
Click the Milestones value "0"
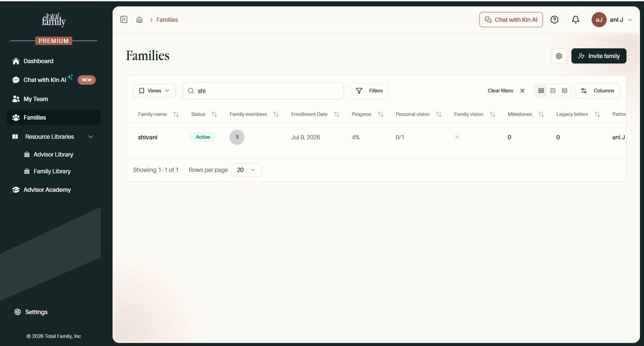coord(509,137)
